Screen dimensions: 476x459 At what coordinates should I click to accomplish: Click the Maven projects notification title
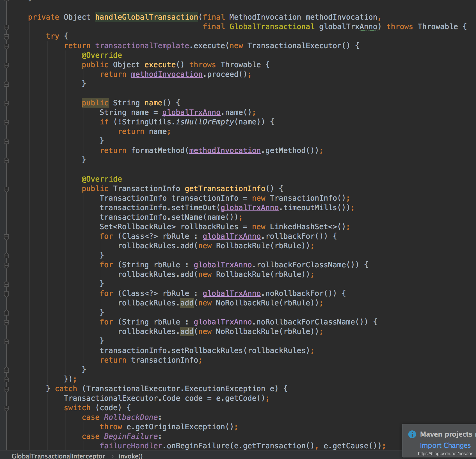446,434
